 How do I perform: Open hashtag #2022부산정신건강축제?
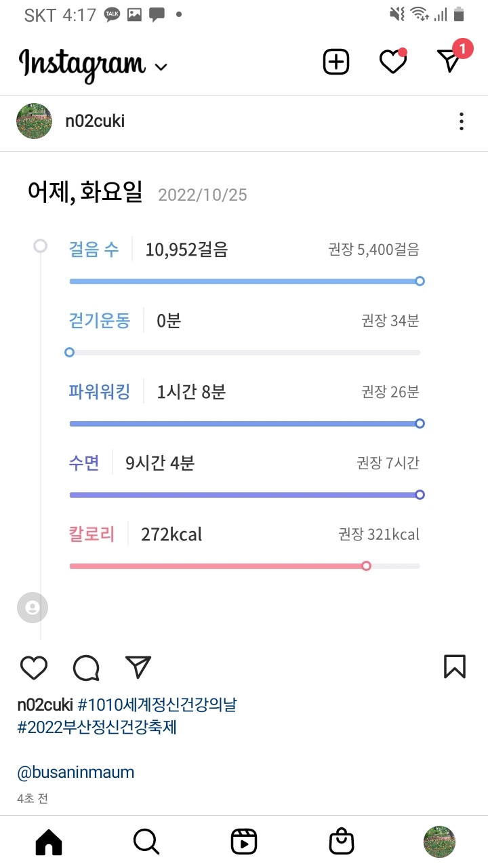97,728
